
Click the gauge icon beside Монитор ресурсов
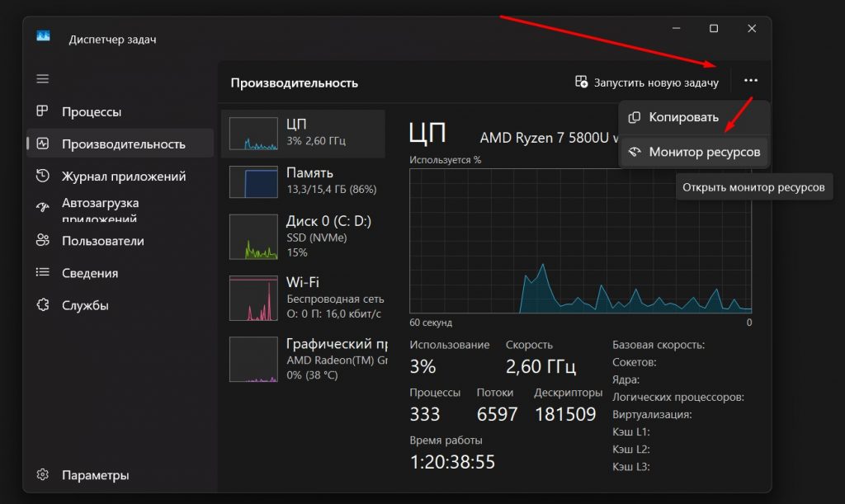coord(635,152)
